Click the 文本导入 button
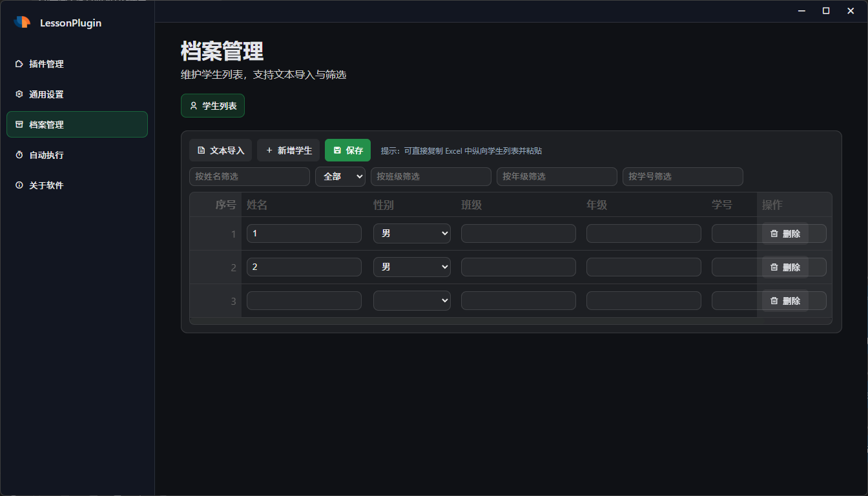Screen dimensions: 868x496 coord(220,150)
